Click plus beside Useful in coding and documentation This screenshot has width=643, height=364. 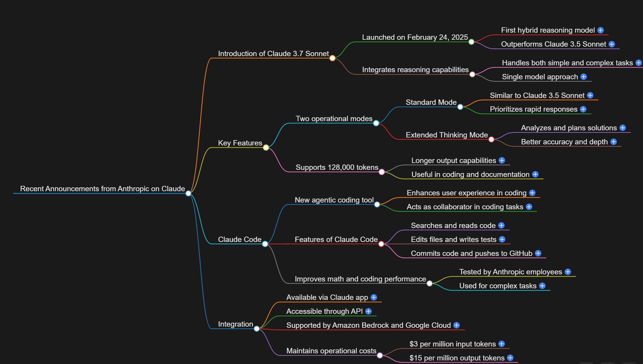(x=535, y=174)
